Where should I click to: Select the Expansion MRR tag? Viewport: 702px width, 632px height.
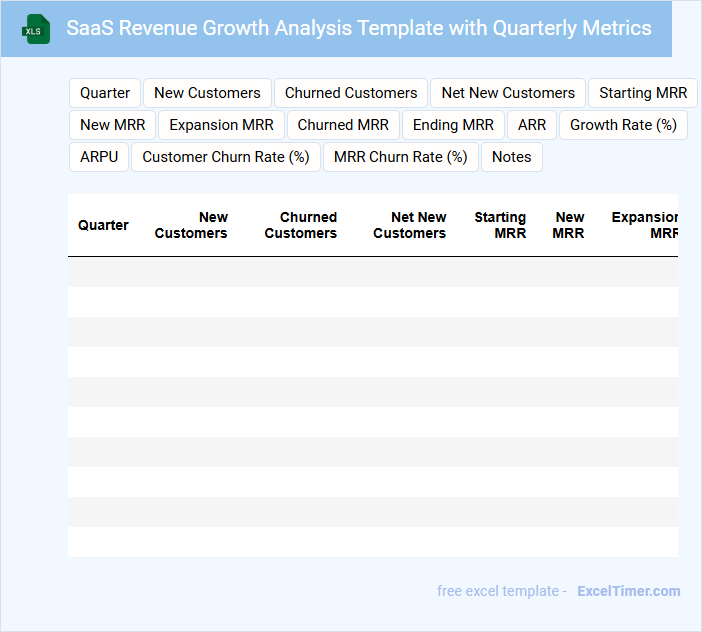coord(221,125)
